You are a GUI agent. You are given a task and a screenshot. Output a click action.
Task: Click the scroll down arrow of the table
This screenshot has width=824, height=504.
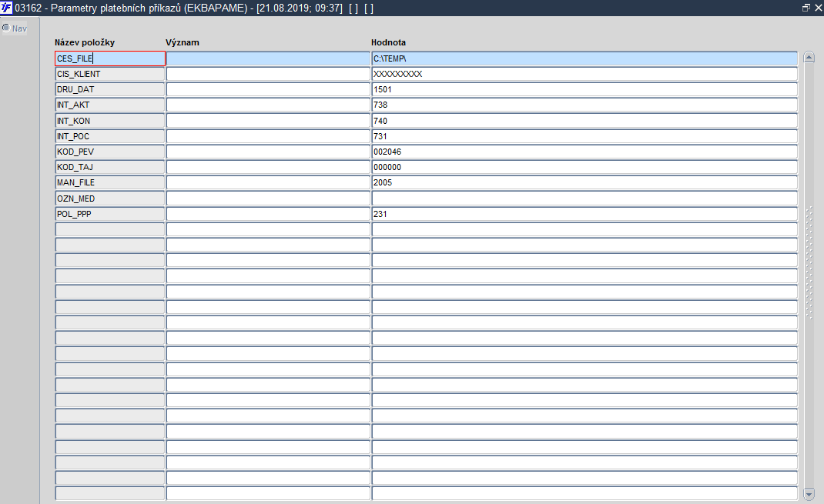(x=809, y=494)
